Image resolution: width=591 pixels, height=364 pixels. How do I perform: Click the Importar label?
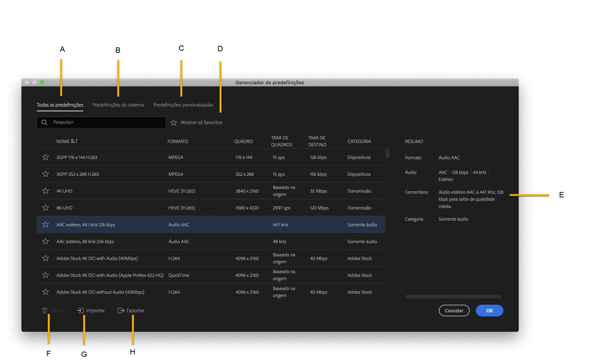[x=95, y=311]
